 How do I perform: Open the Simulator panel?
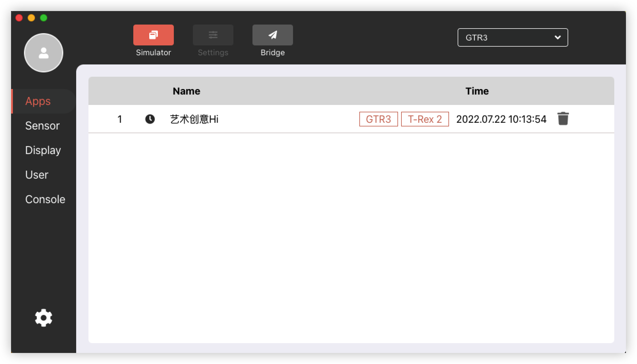(x=153, y=35)
